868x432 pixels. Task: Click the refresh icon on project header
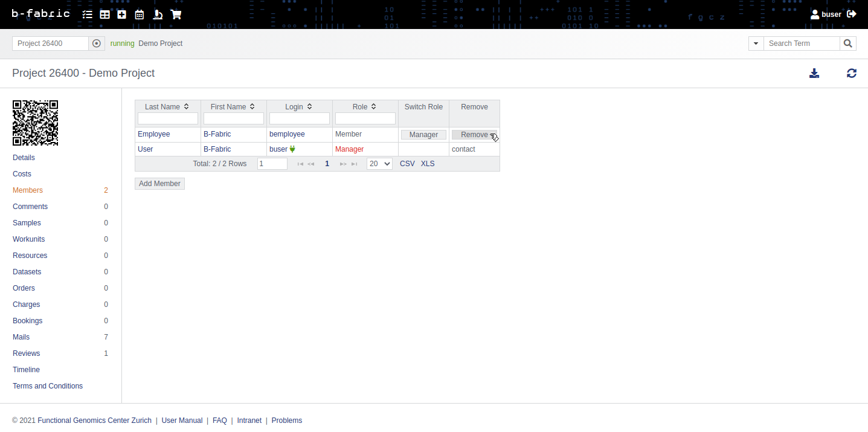pos(851,74)
